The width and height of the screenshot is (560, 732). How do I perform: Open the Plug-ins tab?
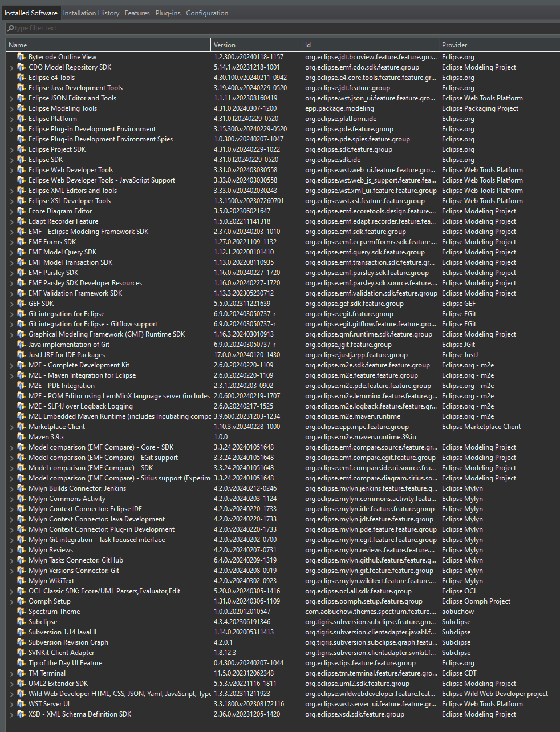(168, 13)
